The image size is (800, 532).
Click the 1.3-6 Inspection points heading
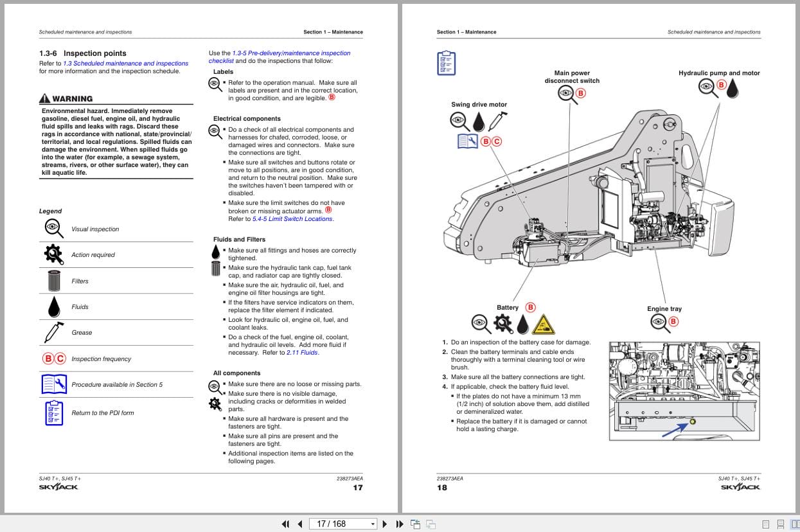click(x=83, y=53)
